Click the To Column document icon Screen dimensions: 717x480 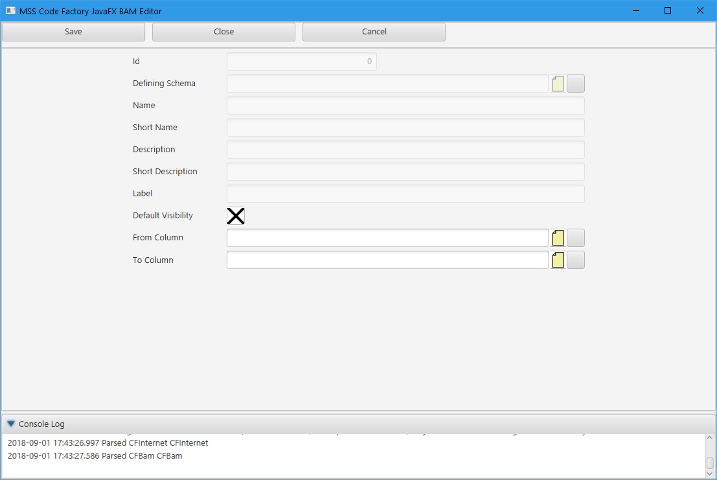[x=558, y=260]
